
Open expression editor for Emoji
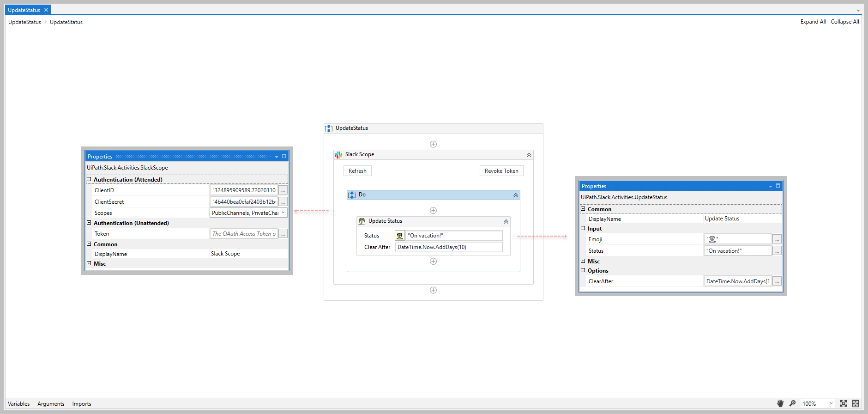tap(777, 239)
